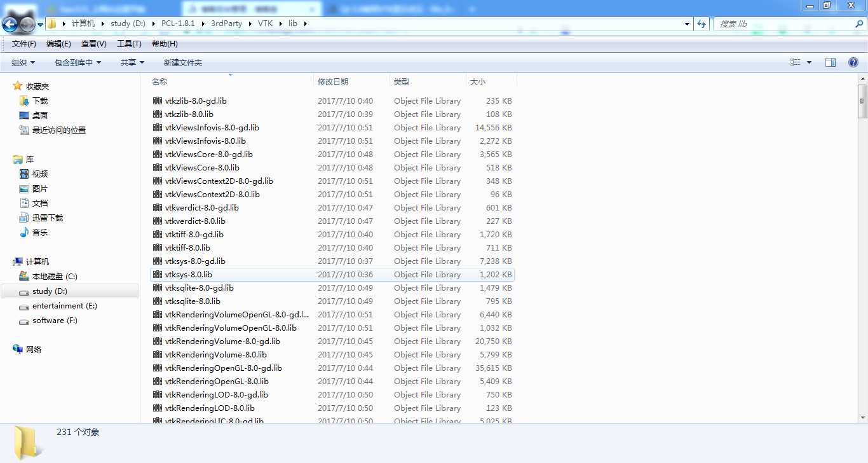Open the 帮助(H) menu

pos(165,44)
